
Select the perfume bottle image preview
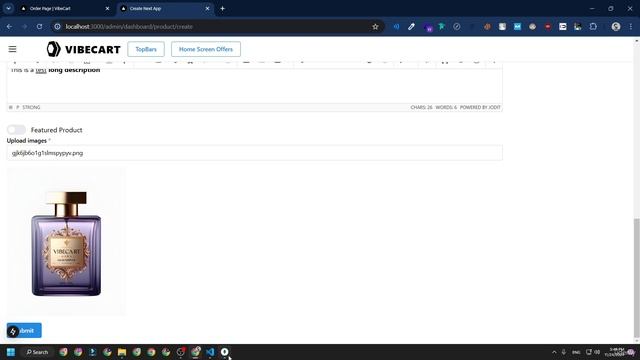click(66, 242)
